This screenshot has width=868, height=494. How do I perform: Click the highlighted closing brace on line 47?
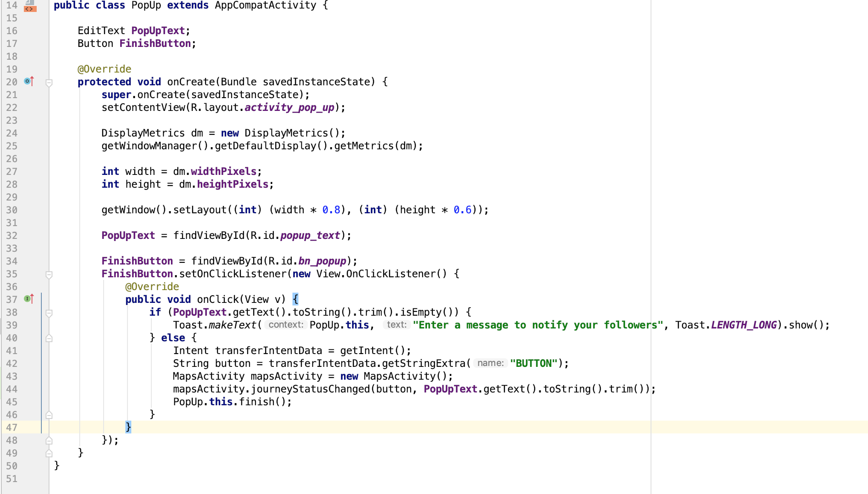pos(128,427)
